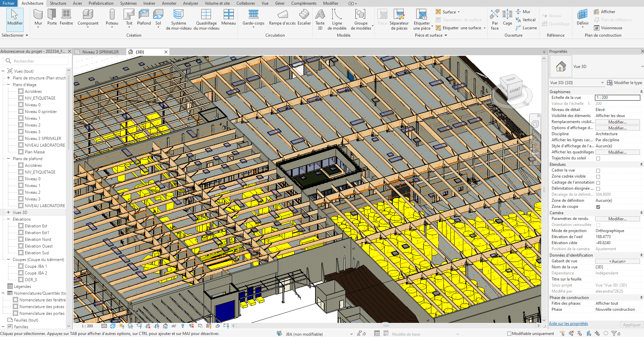Select the Meneau tool
This screenshot has height=337, width=644.
(228, 17)
